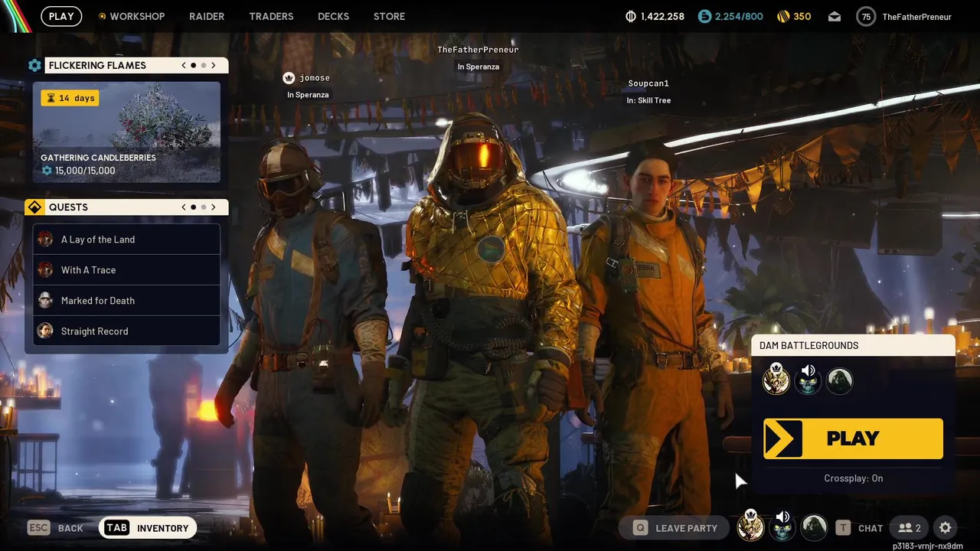980x551 pixels.
Task: Go to next Flickering Flames event page
Action: click(214, 65)
